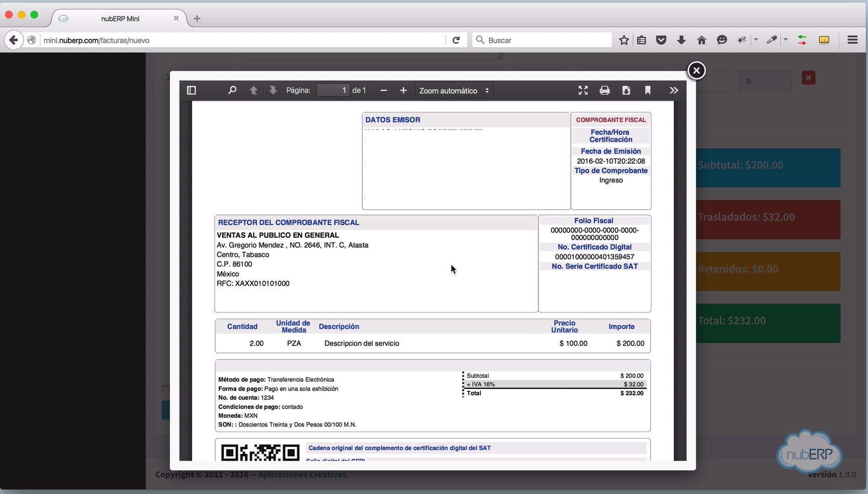Image resolution: width=868 pixels, height=494 pixels.
Task: Open the document search tool
Action: (x=232, y=90)
